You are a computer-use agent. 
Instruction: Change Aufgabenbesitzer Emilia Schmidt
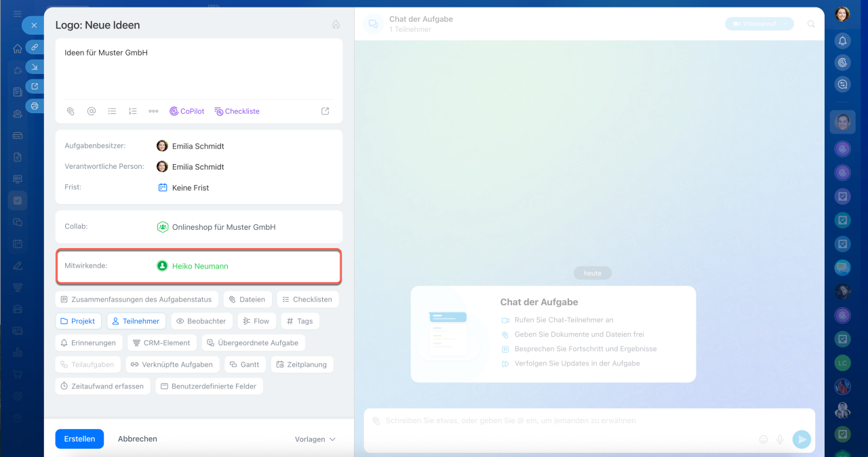(191, 146)
